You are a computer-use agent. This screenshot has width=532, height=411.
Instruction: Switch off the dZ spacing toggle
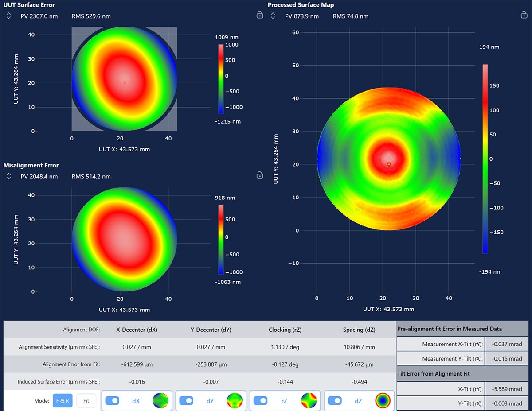coord(335,400)
